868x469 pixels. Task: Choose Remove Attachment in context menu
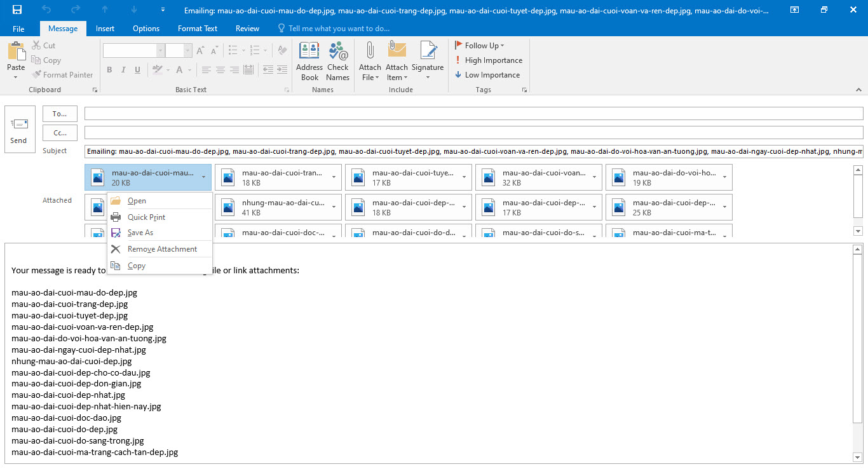[159, 249]
